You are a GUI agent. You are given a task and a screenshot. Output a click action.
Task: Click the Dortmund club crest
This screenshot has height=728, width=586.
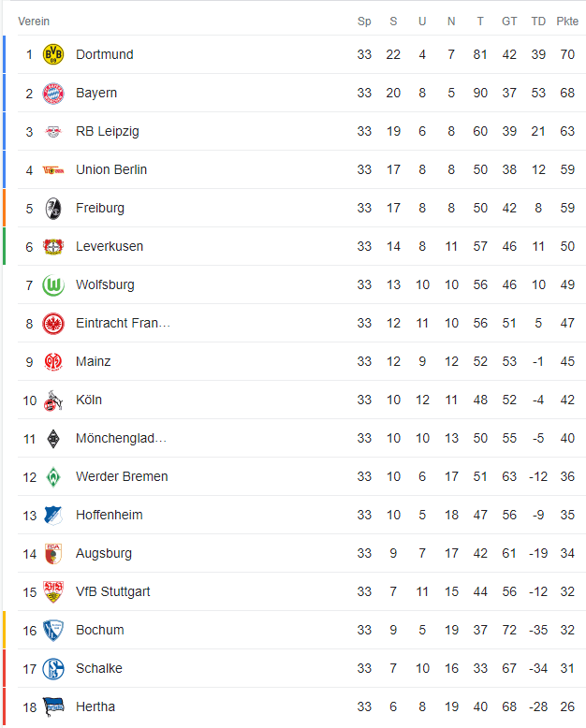(x=53, y=55)
